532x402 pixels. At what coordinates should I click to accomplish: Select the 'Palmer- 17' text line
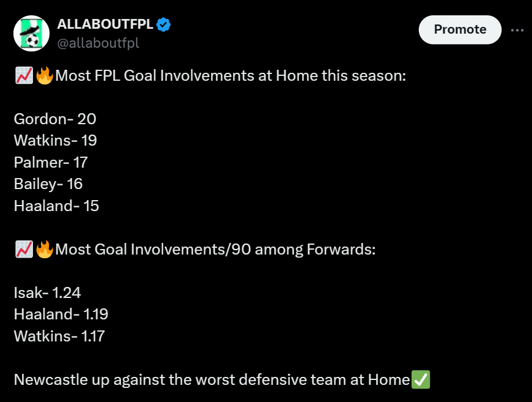pos(51,162)
